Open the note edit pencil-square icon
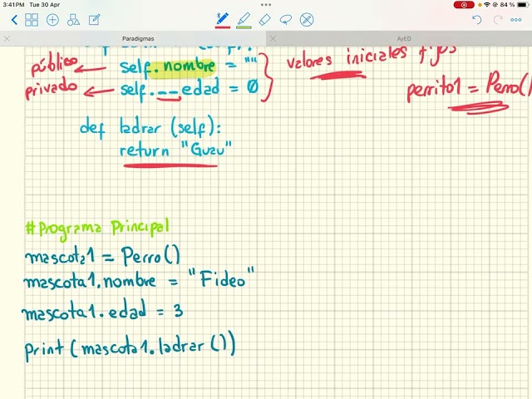Viewport: 532px width, 399px height. pyautogui.click(x=94, y=20)
